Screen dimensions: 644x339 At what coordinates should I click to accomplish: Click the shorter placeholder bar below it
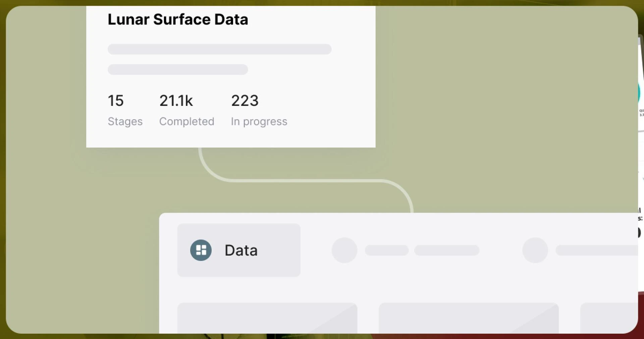click(178, 69)
